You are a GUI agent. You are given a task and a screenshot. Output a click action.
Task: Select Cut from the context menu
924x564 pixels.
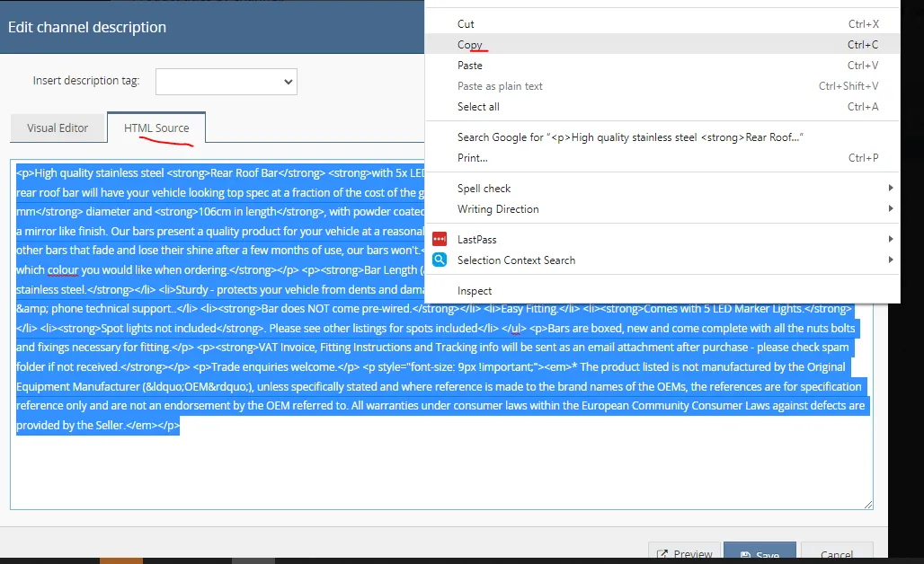(x=662, y=24)
